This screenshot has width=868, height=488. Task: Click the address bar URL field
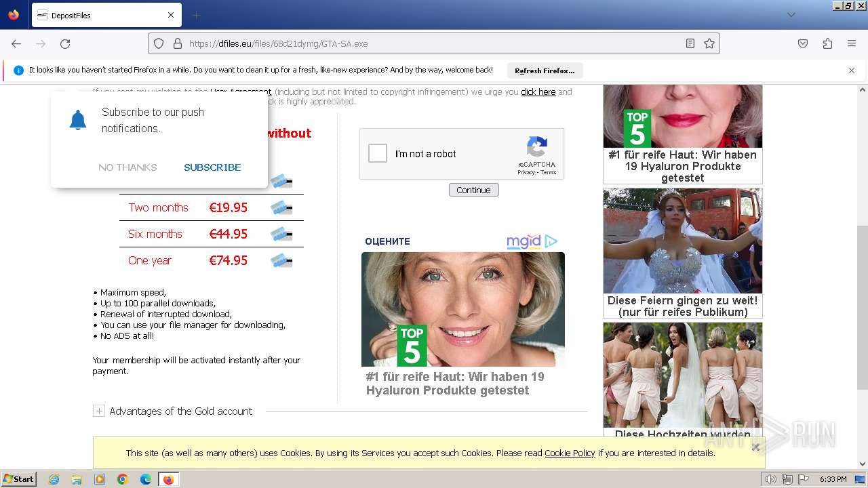click(x=434, y=43)
